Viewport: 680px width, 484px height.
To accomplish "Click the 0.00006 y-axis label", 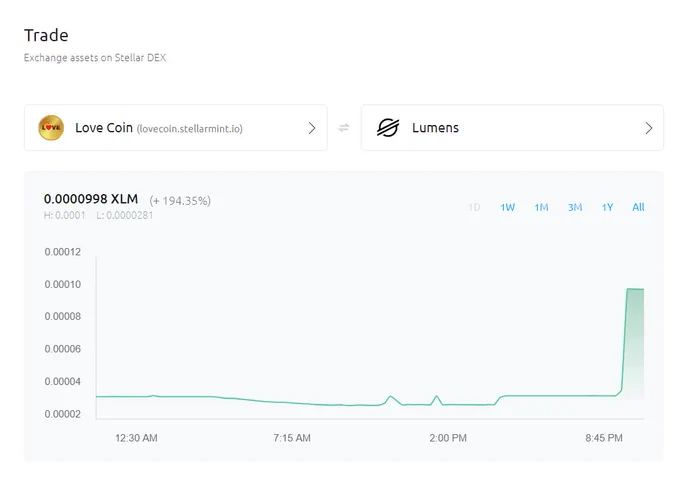I will click(62, 349).
